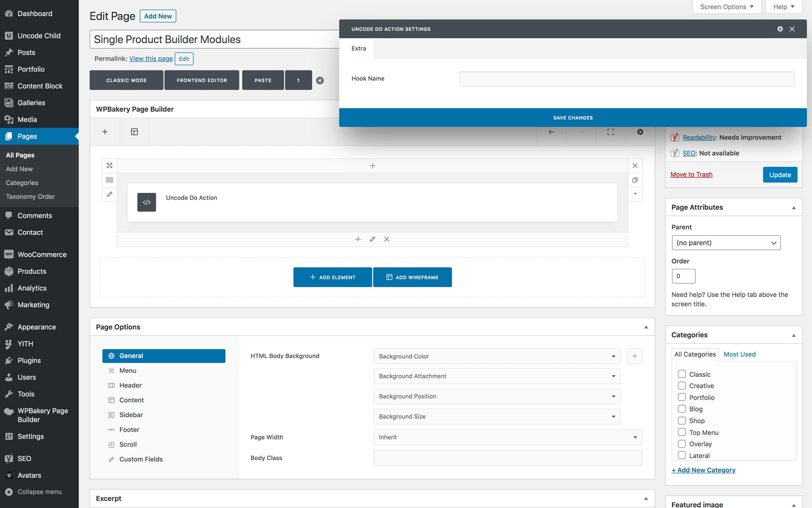Clone the row using the copy icon

[635, 180]
